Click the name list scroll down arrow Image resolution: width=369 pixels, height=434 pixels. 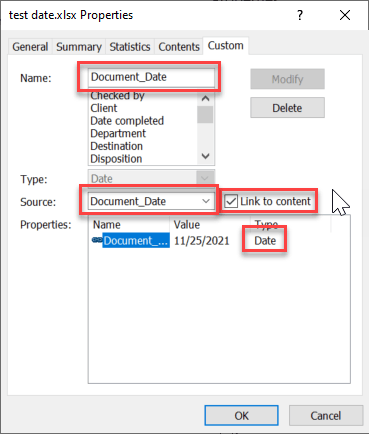click(x=205, y=156)
